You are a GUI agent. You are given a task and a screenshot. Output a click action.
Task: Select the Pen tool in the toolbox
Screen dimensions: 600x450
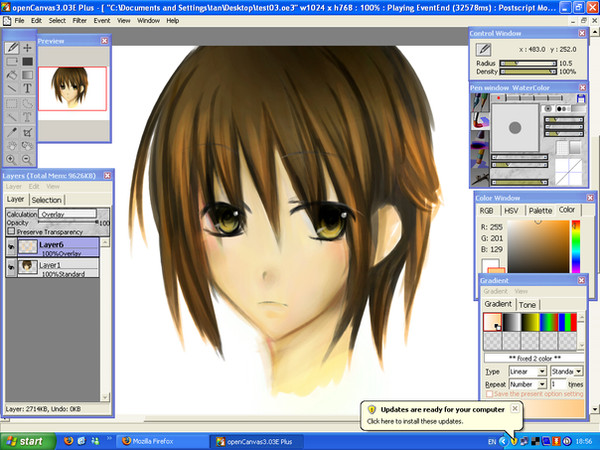pyautogui.click(x=12, y=48)
